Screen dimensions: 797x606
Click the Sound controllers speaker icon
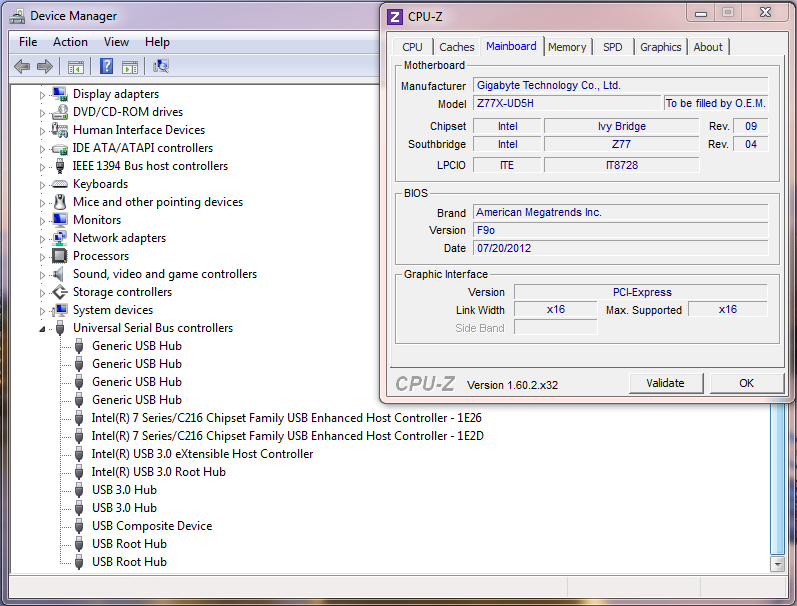tap(60, 274)
